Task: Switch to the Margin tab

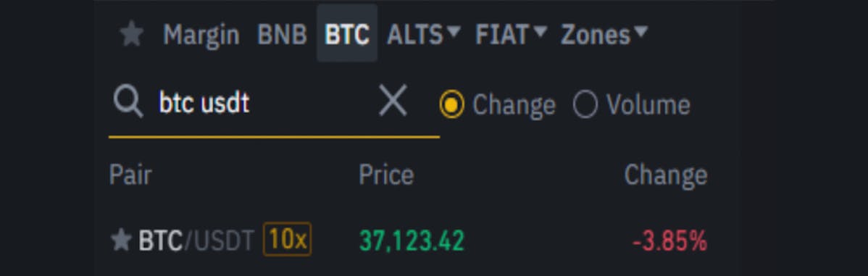Action: point(201,35)
